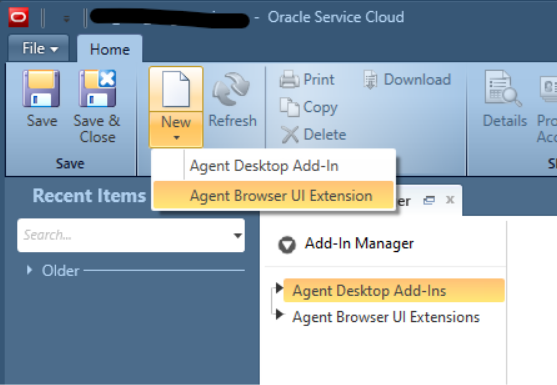Click the Download button
Viewport: 557px width, 385px height.
click(407, 79)
